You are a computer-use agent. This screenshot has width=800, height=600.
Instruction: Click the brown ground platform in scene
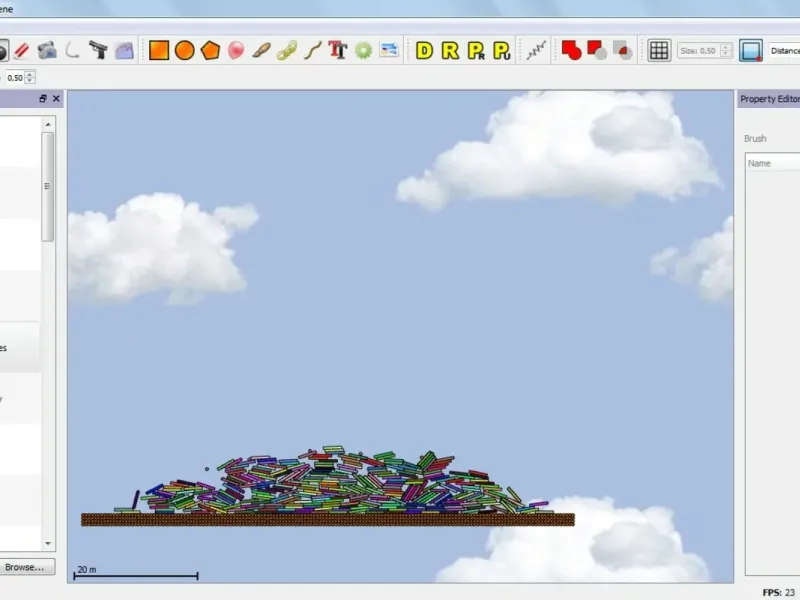[328, 519]
